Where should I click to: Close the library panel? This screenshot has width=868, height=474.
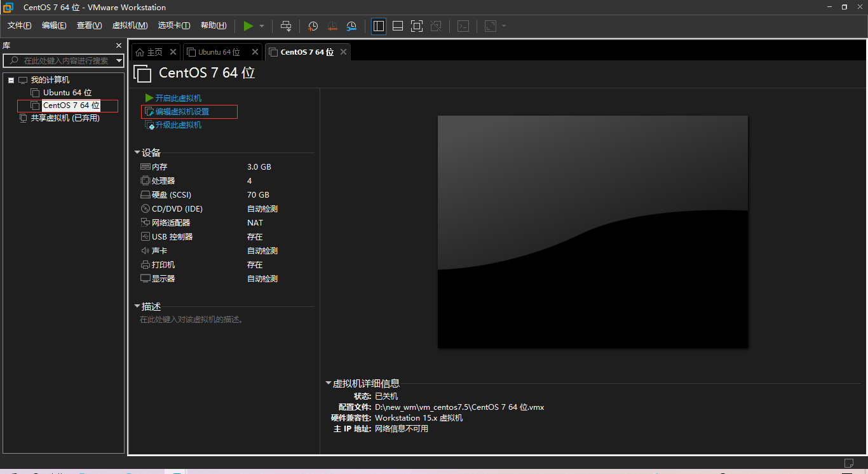click(118, 46)
